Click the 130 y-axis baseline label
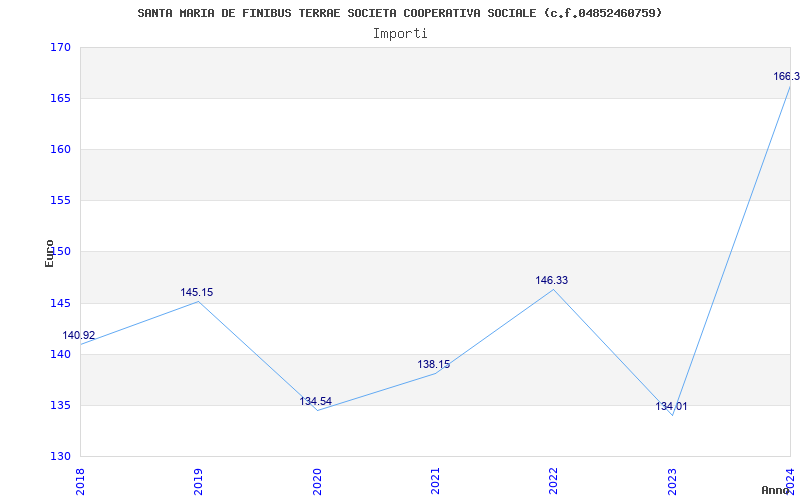Screen dimensions: 800x500 [60, 456]
